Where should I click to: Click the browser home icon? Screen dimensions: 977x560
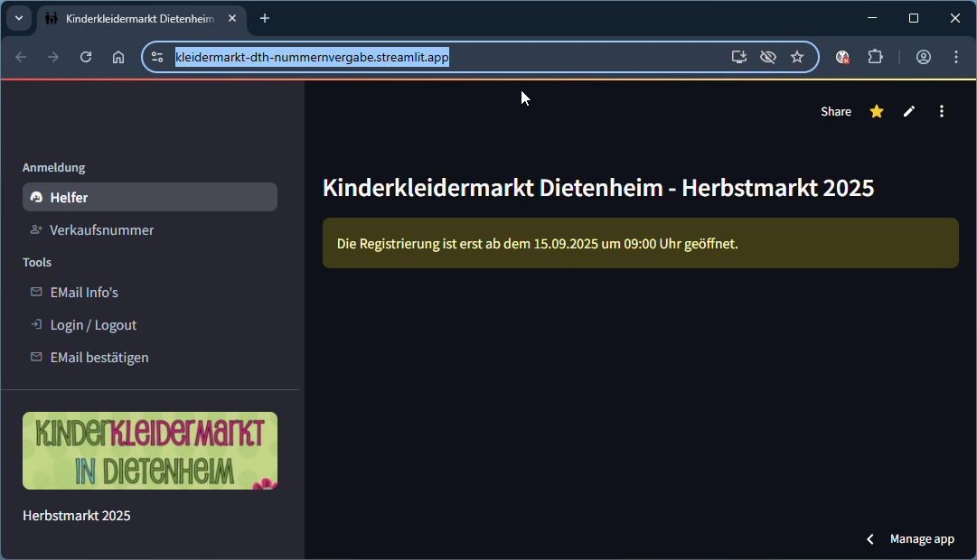(x=118, y=57)
